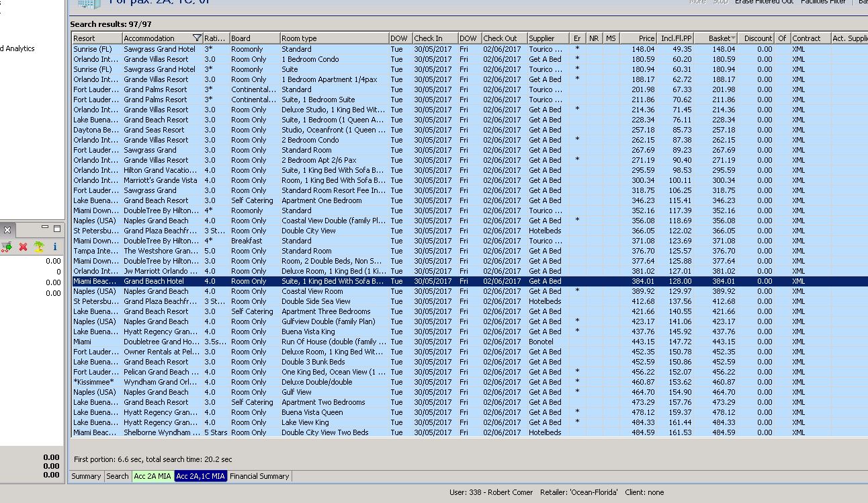The image size is (868, 503).
Task: Click the *Kissimmee* resort cell
Action: pyautogui.click(x=97, y=382)
